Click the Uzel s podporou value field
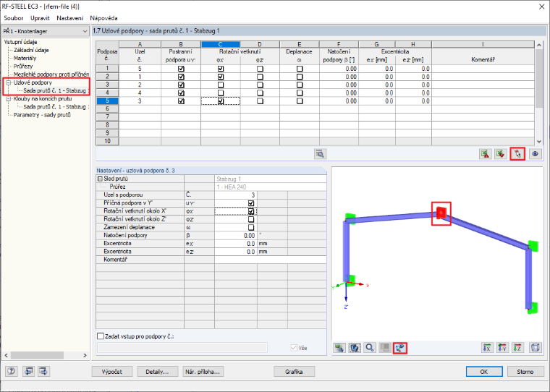The height and width of the screenshot is (392, 550). pyautogui.click(x=236, y=195)
